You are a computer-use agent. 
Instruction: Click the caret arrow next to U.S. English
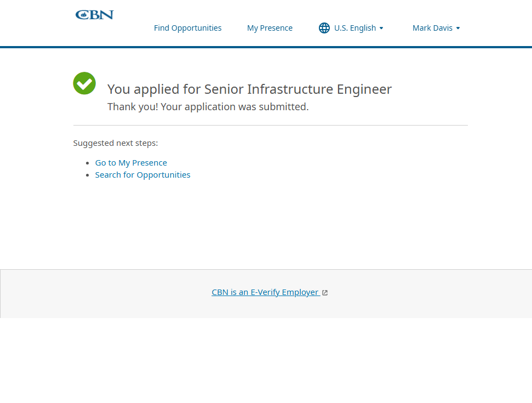pyautogui.click(x=381, y=28)
